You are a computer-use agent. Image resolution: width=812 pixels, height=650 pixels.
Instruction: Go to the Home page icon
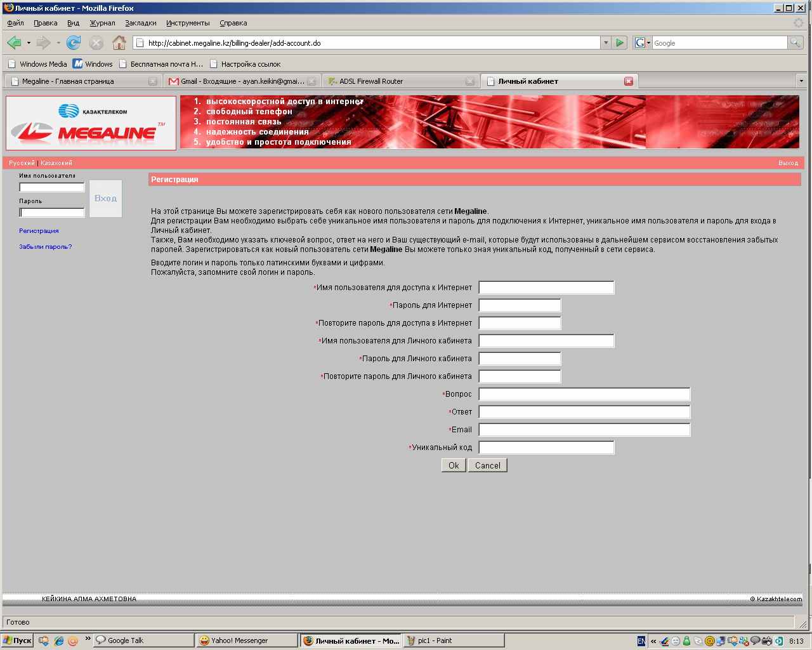coord(119,43)
